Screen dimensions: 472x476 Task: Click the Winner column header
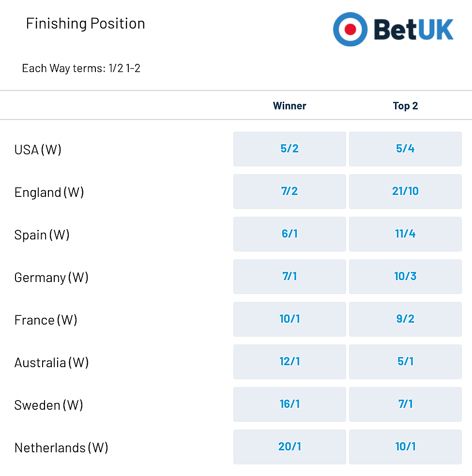(x=289, y=105)
